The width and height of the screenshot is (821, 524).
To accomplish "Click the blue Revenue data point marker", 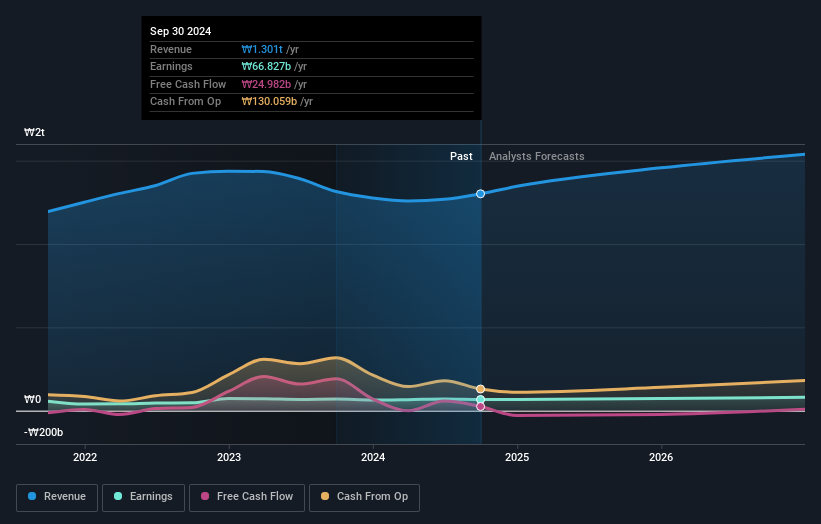I will point(481,194).
